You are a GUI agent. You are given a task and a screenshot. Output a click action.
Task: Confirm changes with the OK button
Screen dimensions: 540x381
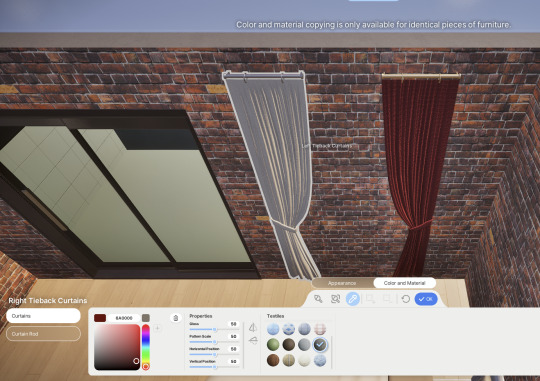(x=426, y=299)
